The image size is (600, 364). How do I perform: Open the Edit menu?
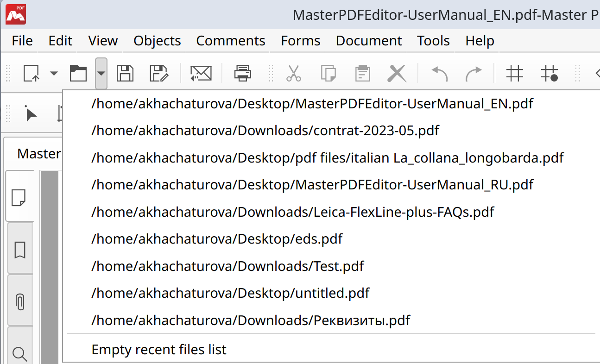coord(60,41)
